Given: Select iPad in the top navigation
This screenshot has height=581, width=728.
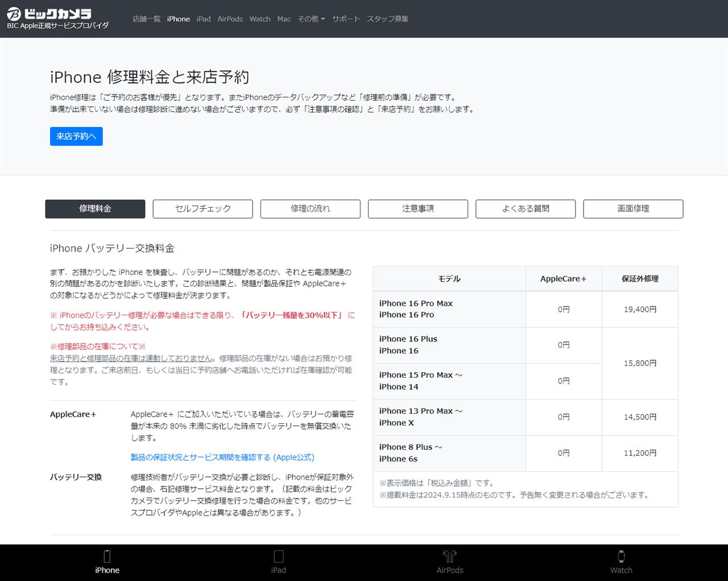Looking at the screenshot, I should coord(204,19).
